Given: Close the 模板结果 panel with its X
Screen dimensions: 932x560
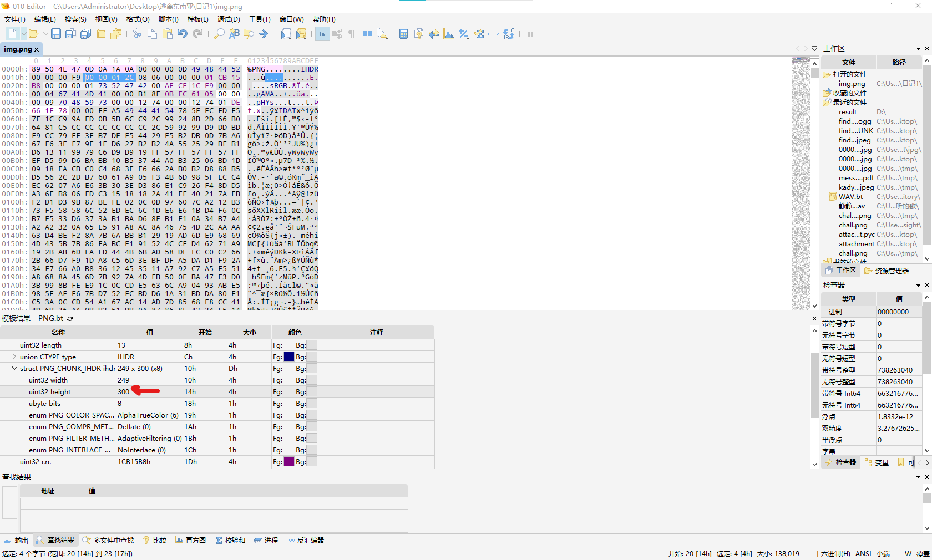Looking at the screenshot, I should pos(814,319).
